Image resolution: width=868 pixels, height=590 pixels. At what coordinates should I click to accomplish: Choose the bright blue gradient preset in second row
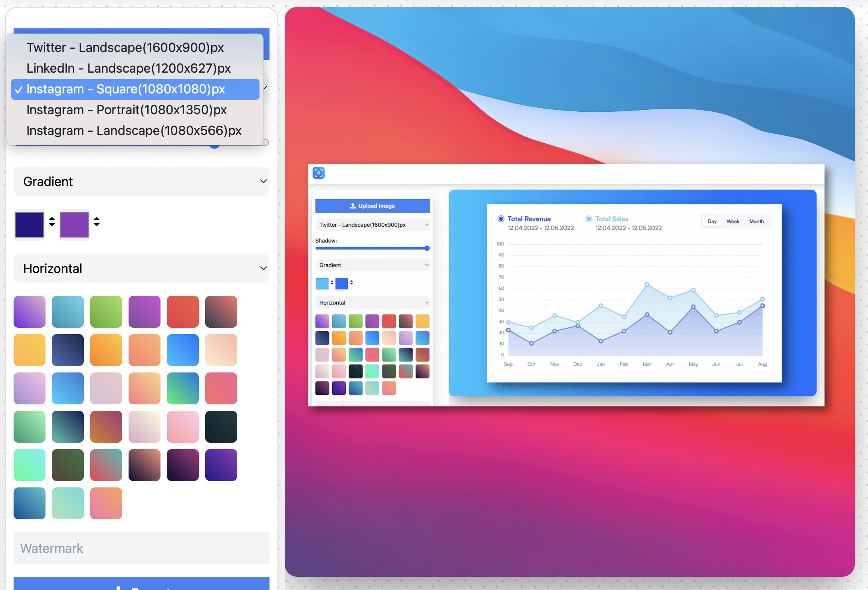coord(183,350)
